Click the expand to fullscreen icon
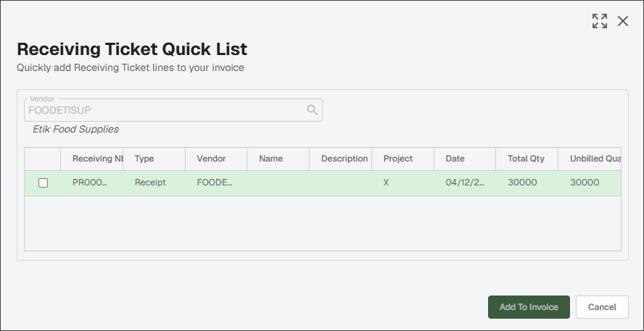 click(x=600, y=21)
